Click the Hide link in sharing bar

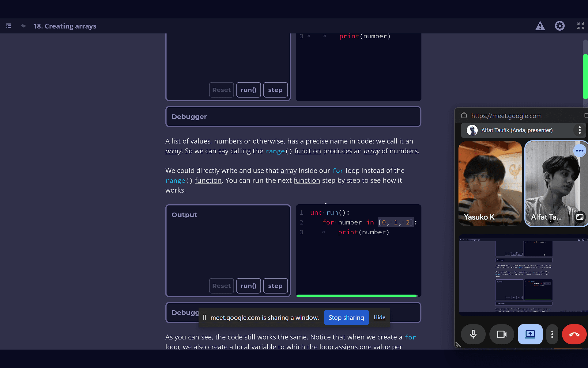(x=379, y=317)
